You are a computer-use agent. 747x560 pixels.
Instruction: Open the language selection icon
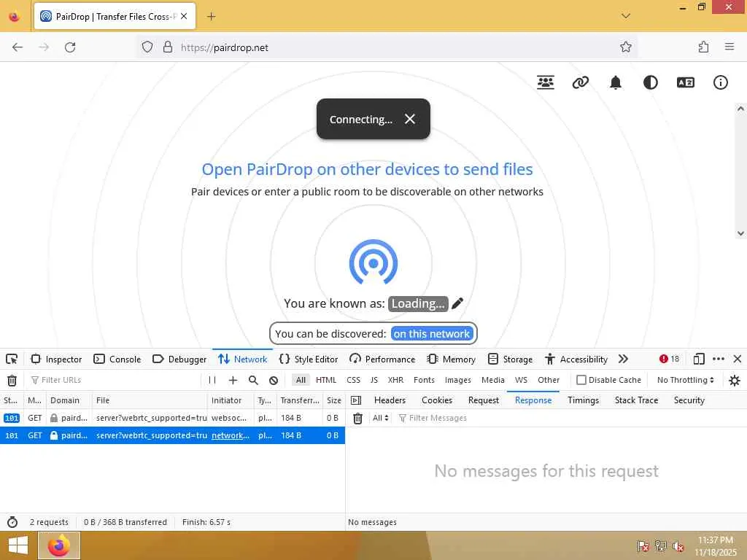click(686, 82)
